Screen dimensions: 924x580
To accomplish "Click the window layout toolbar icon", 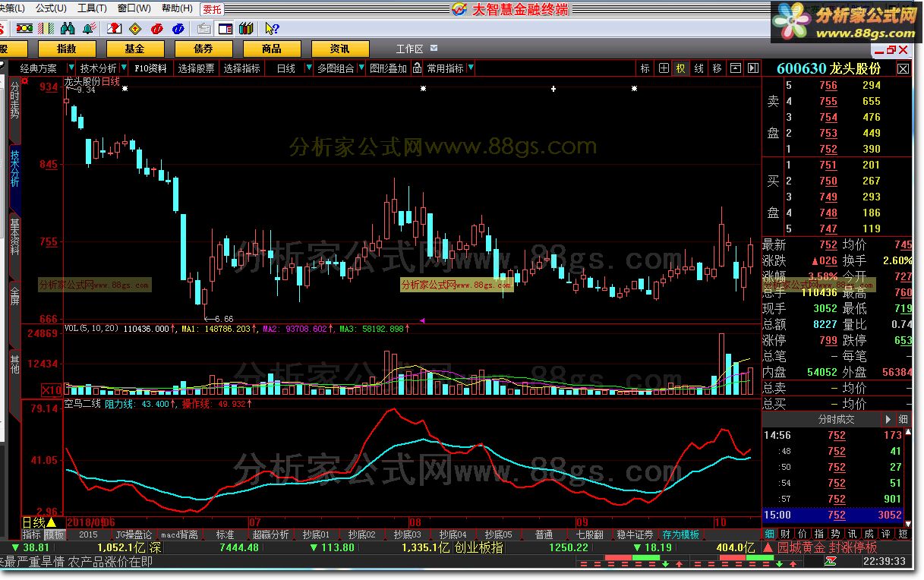I will (225, 29).
